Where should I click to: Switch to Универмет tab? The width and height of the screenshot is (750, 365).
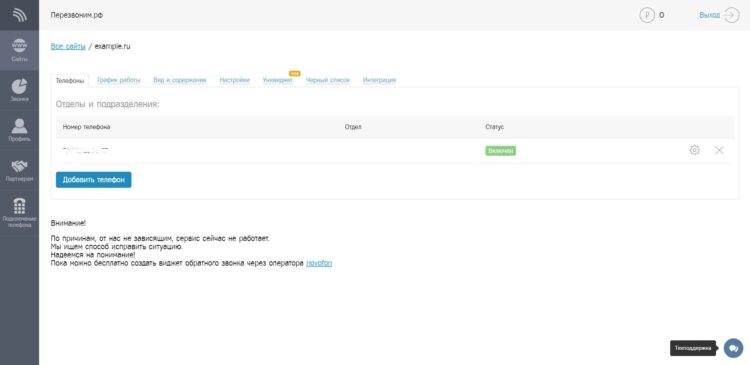(x=277, y=80)
